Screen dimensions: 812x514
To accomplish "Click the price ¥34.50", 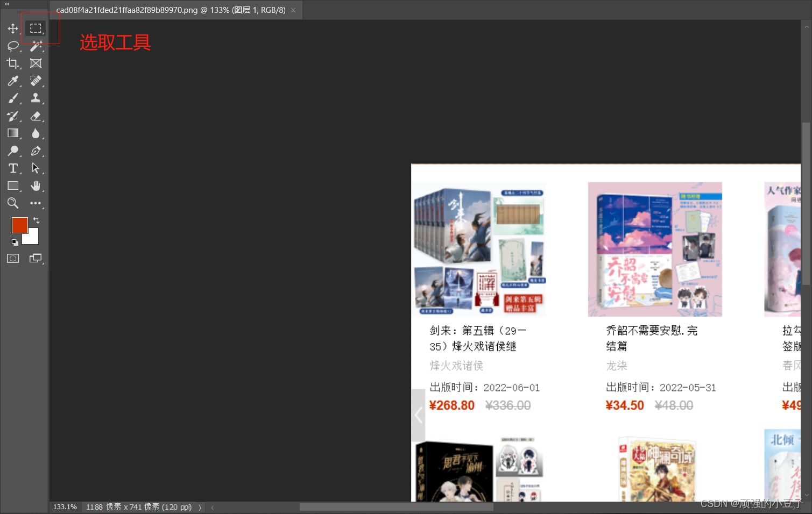I will (625, 405).
